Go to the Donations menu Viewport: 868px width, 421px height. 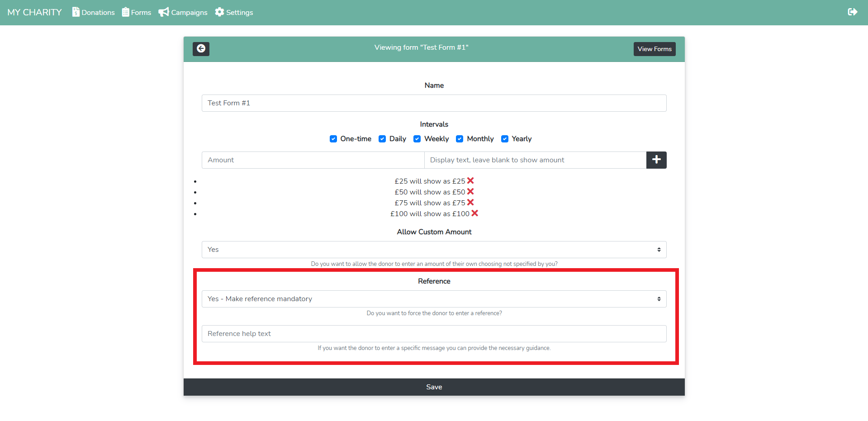tap(93, 12)
